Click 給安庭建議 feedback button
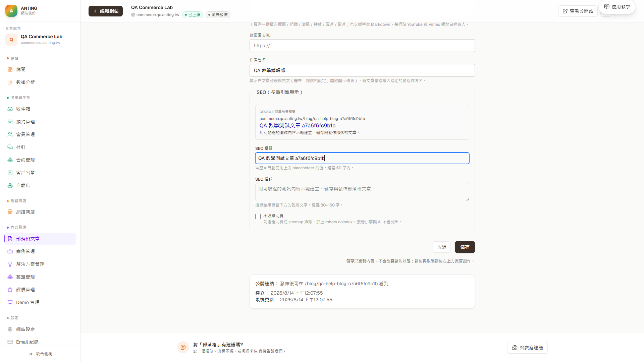The height and width of the screenshot is (362, 644). point(528,348)
